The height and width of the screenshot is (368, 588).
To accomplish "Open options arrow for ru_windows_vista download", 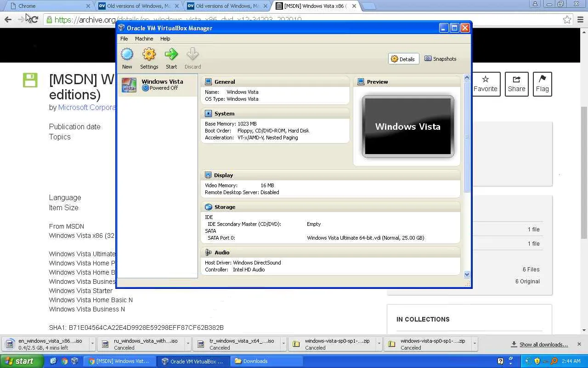I will point(188,344).
